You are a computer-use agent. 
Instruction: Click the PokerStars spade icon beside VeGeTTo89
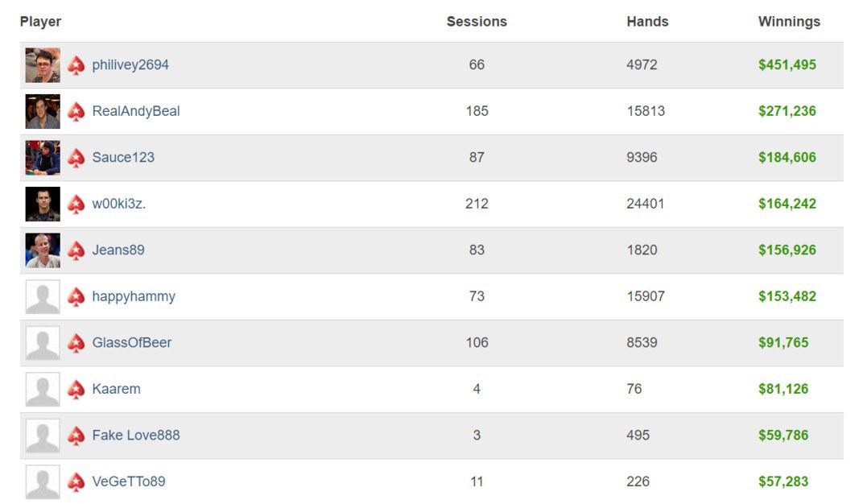(76, 482)
